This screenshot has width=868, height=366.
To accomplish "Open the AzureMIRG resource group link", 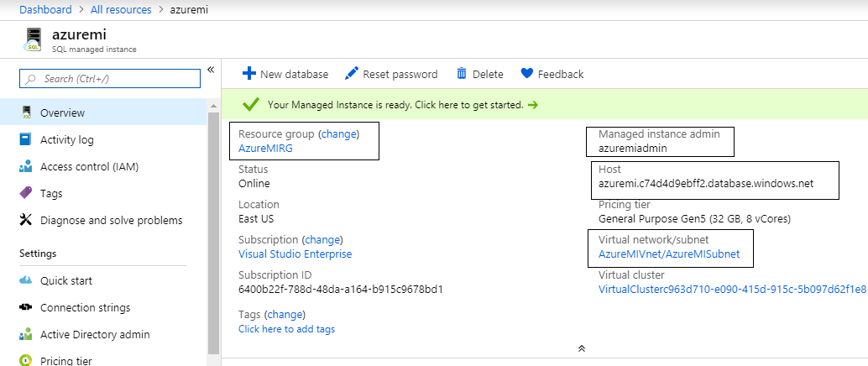I will coord(265,149).
